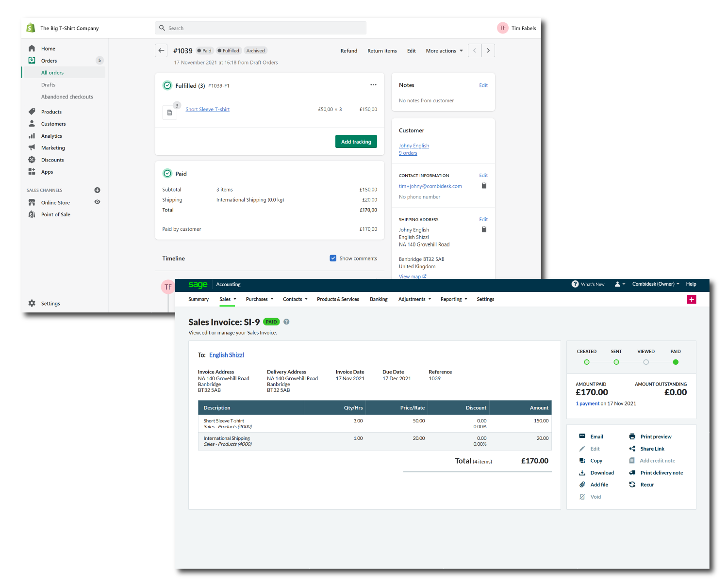Attach a file using the Add file icon
The height and width of the screenshot is (582, 728).
click(582, 485)
